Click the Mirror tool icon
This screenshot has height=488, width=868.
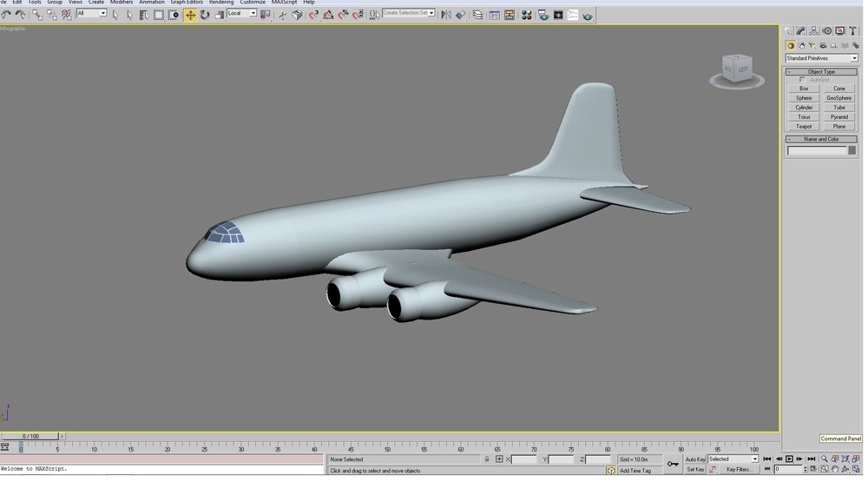[445, 15]
